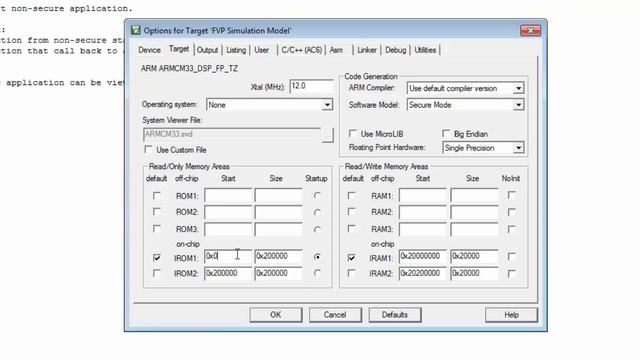Click the RAM2 Size field
Image resolution: width=640 pixels, height=360 pixels.
474,212
